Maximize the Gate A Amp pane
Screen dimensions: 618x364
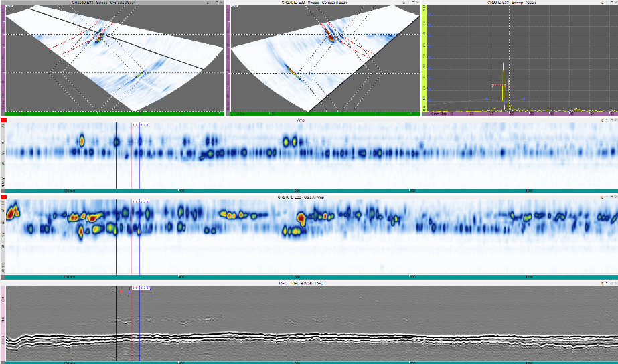click(x=612, y=197)
